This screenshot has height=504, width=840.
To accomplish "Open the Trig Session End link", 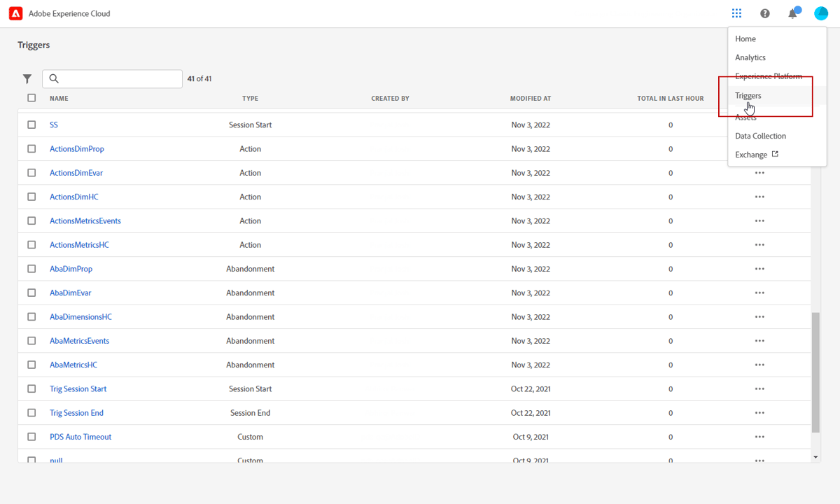I will (76, 413).
